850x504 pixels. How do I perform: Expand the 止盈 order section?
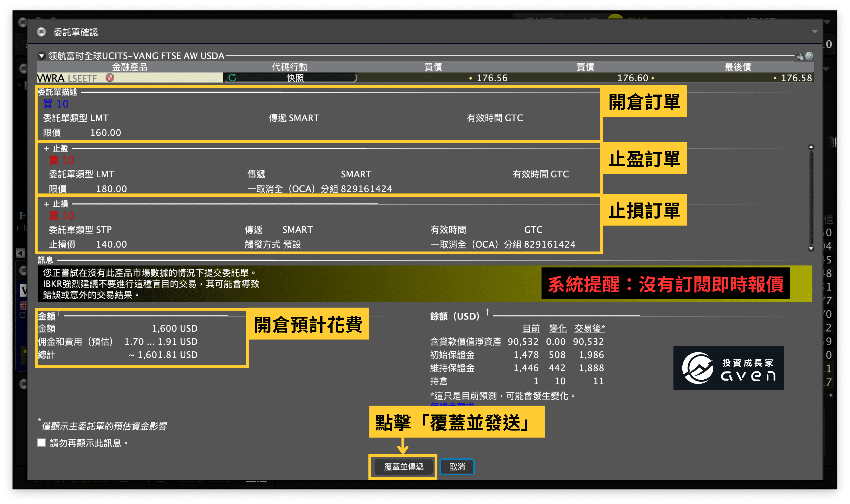pyautogui.click(x=47, y=148)
